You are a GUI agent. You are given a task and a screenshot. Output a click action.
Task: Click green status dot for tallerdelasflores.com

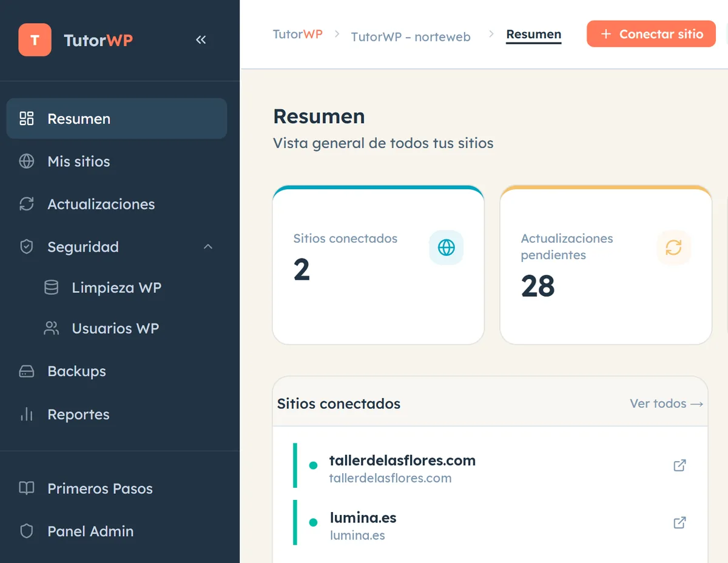[313, 465]
